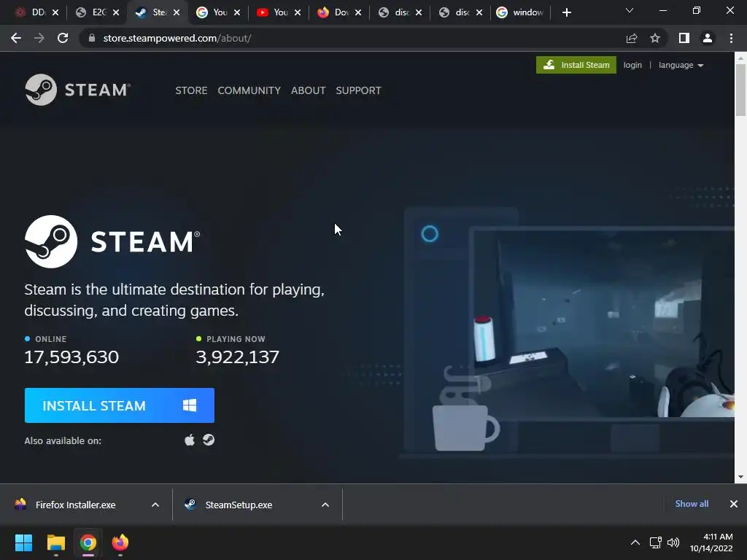Switch to the 'window' Google tab
Screen dimensions: 747x560
point(521,12)
